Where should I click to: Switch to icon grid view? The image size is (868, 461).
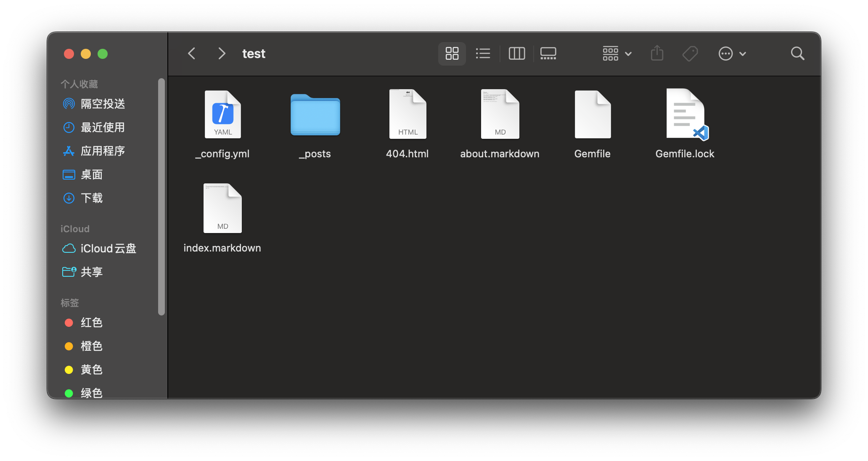pos(452,53)
